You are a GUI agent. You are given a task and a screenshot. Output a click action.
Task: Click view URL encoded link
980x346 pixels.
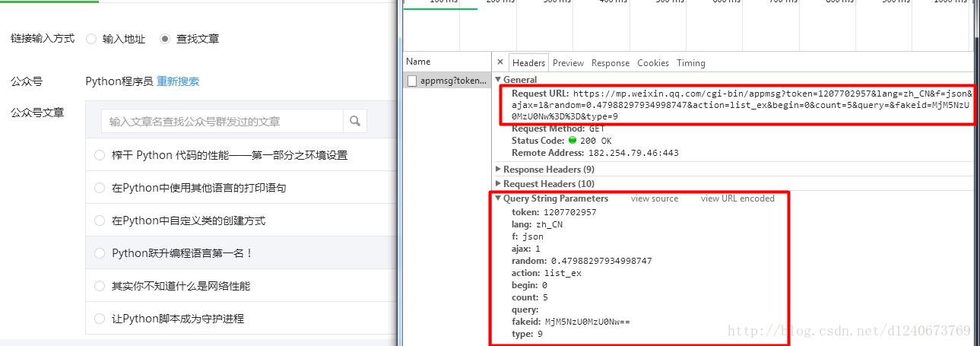tap(737, 199)
